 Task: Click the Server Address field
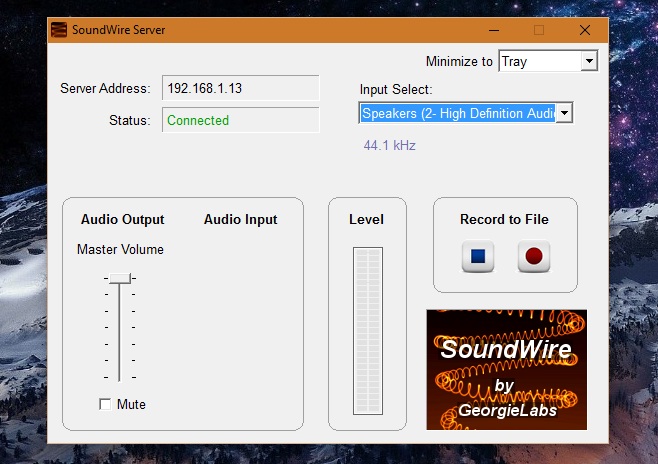point(240,88)
